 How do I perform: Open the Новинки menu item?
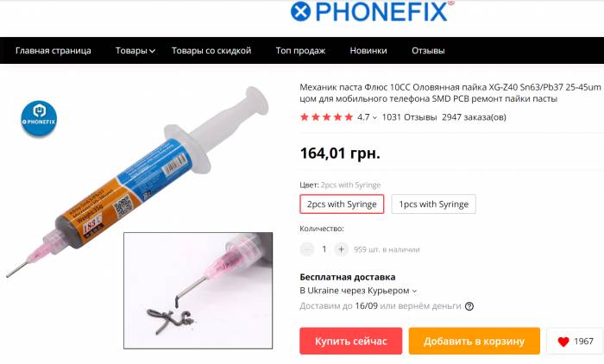point(368,50)
